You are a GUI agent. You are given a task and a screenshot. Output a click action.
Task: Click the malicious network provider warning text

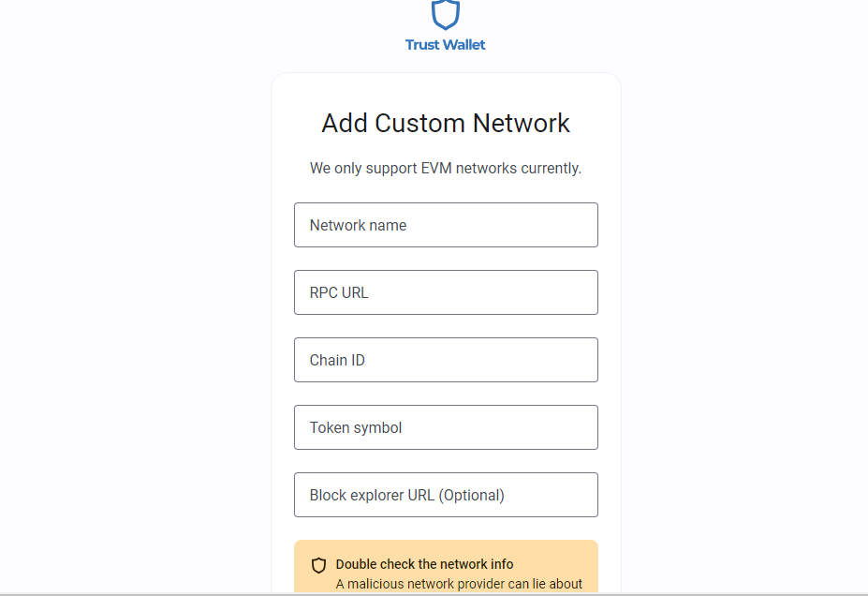point(459,584)
